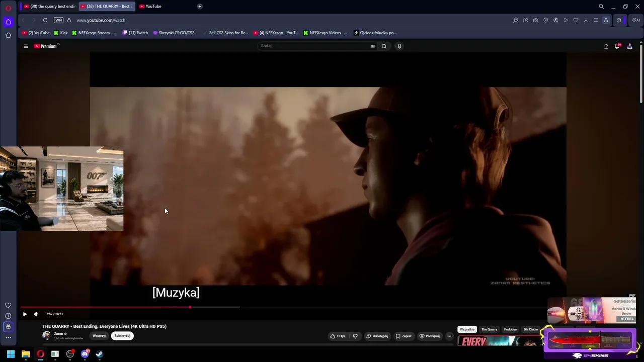Open the snapshot camera icon in toolbar
This screenshot has width=644, height=362.
[536, 20]
